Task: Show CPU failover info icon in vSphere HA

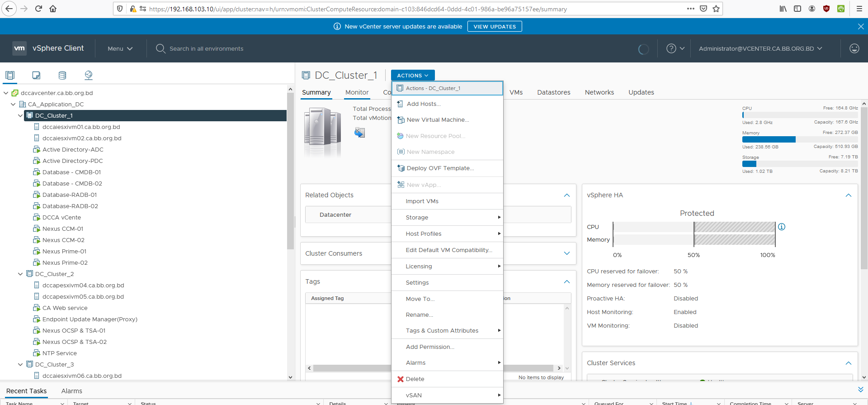Action: 782,227
